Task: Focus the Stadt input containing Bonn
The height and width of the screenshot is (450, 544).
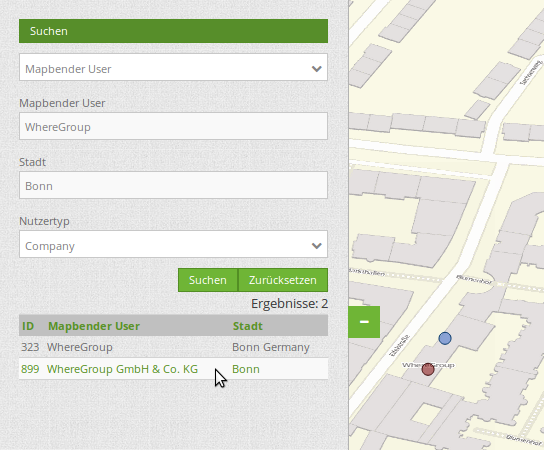Action: point(173,185)
